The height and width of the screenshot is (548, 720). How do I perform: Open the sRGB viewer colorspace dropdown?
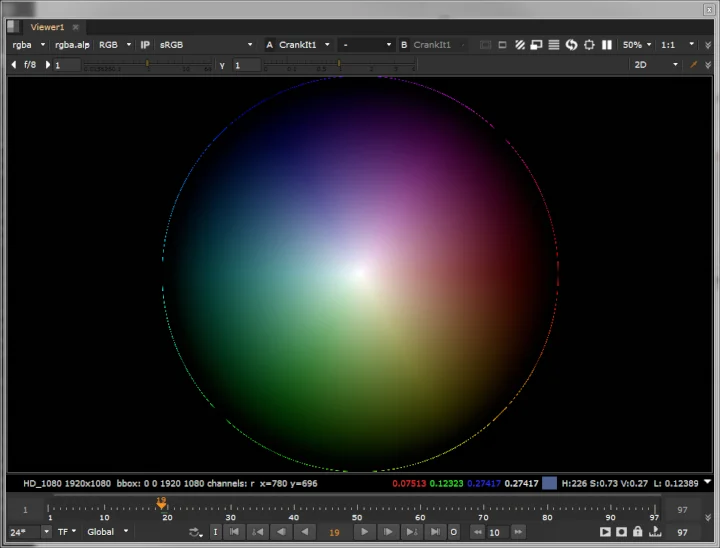pos(205,45)
